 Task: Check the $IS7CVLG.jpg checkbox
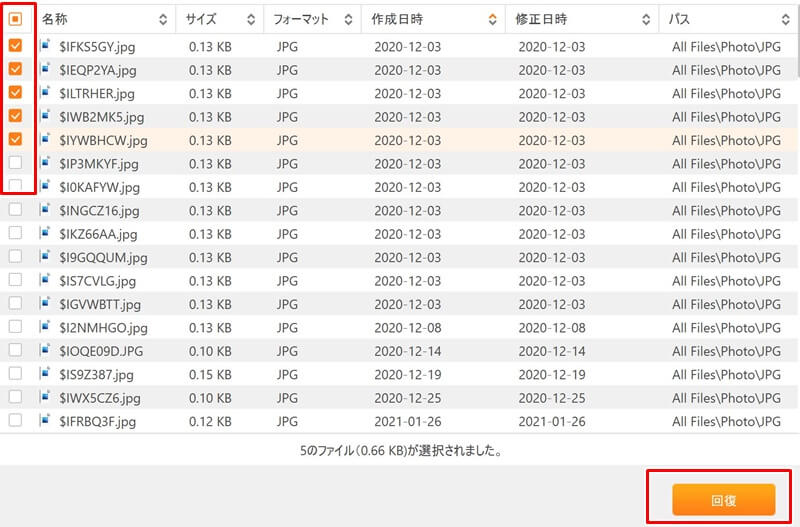tap(15, 280)
